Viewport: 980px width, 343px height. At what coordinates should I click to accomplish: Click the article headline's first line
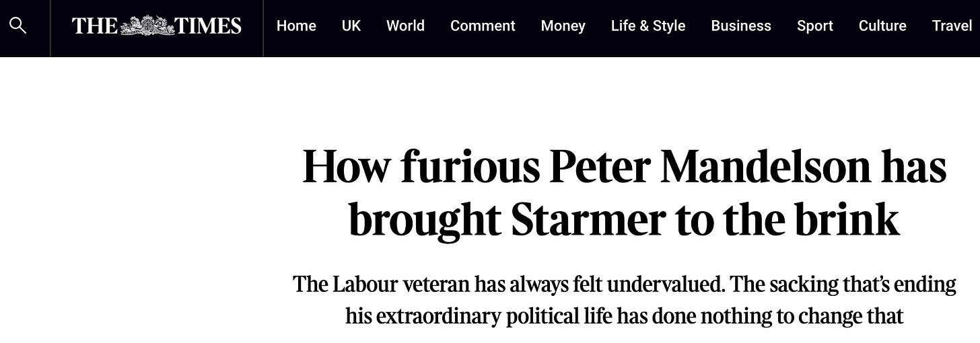pos(625,167)
